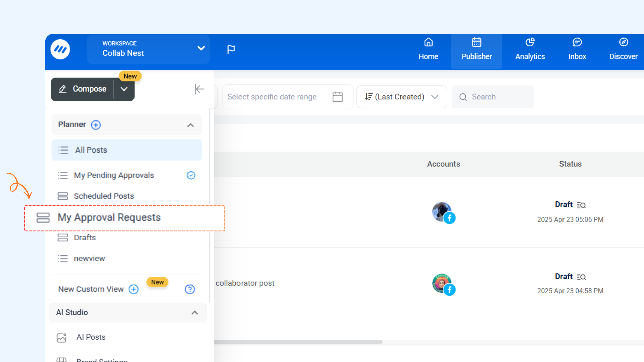Click plus icon next to New Custom View
Image resolution: width=644 pixels, height=362 pixels.
tap(133, 289)
